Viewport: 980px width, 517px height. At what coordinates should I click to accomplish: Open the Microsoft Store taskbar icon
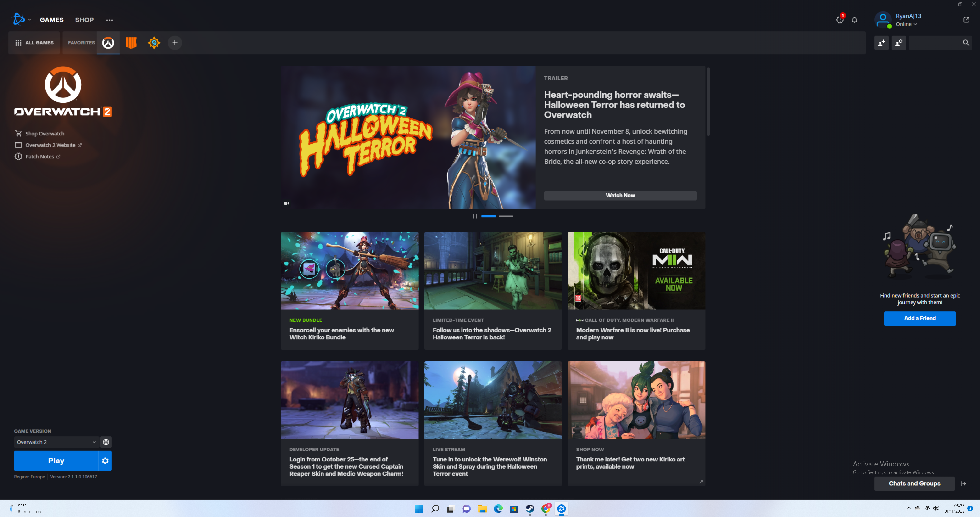[x=514, y=509]
